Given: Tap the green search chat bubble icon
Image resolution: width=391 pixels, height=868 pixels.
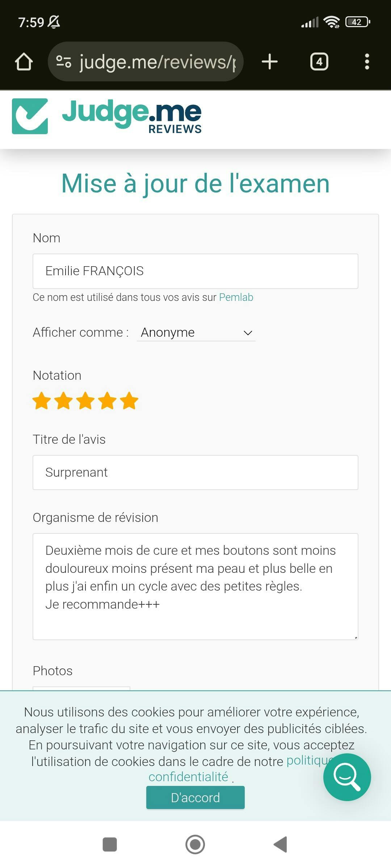Looking at the screenshot, I should coord(347,777).
